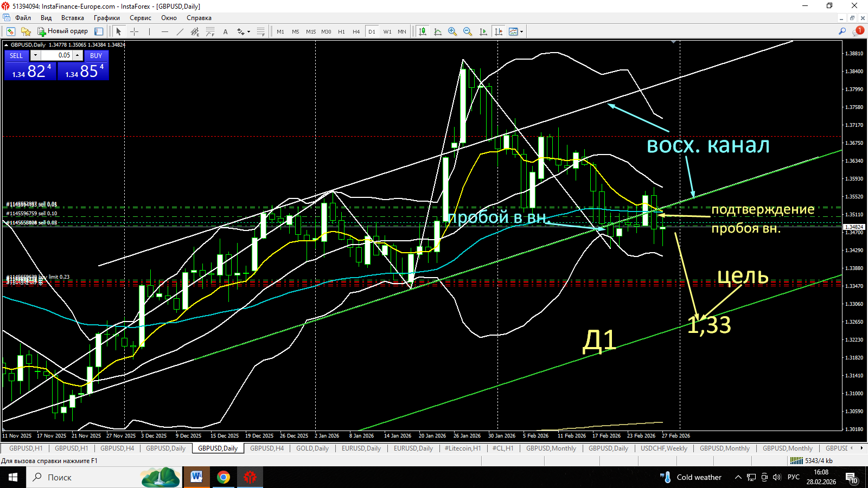Open the new chart icon in toolbar
This screenshot has height=488, width=868.
pyautogui.click(x=10, y=31)
